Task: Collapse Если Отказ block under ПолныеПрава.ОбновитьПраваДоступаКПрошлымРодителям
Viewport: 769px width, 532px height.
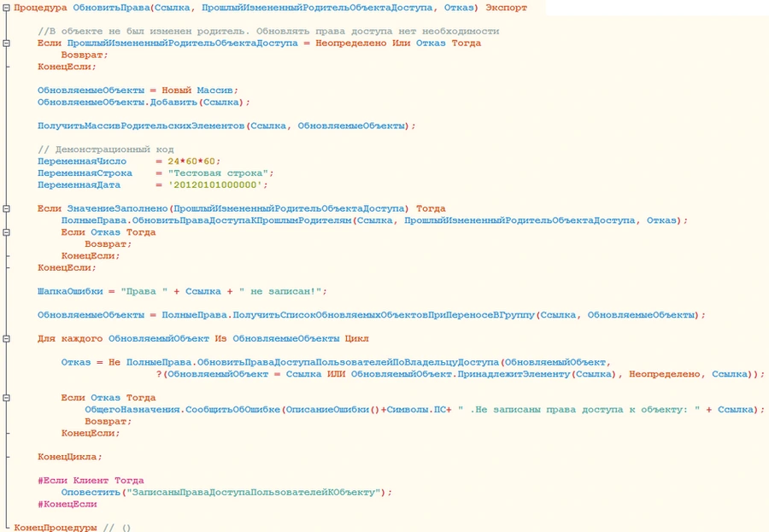Action: pyautogui.click(x=7, y=232)
